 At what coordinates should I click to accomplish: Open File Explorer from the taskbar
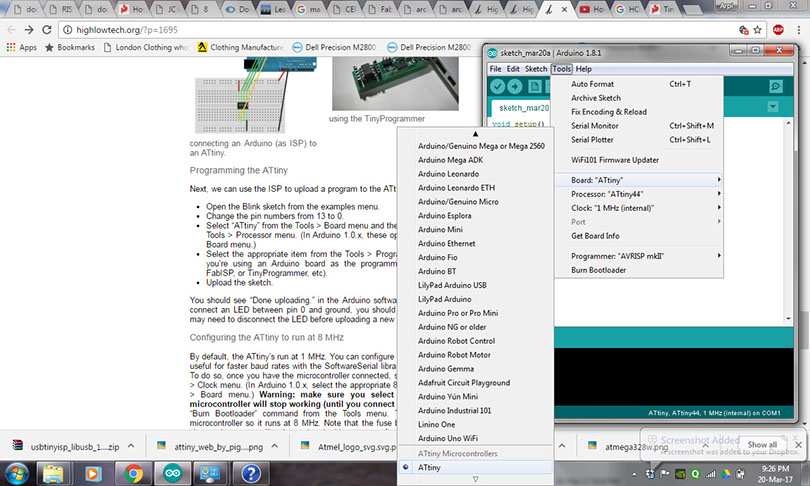pyautogui.click(x=53, y=474)
